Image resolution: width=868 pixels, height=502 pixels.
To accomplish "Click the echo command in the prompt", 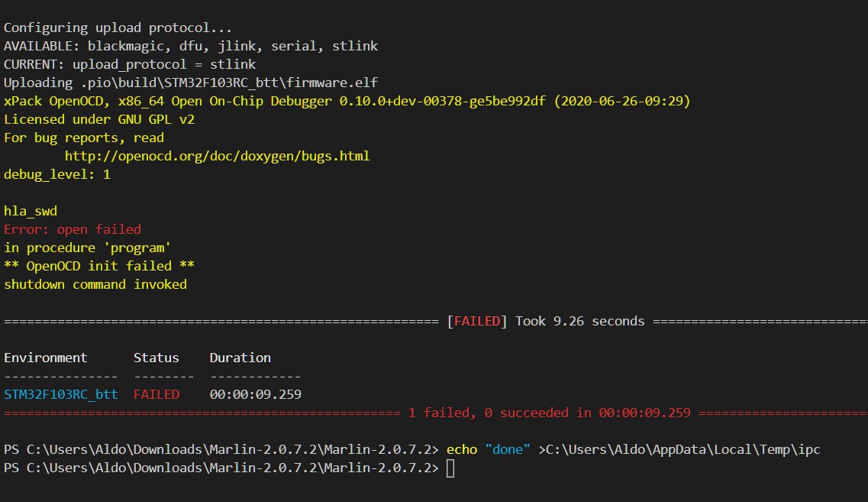I will pyautogui.click(x=463, y=449).
